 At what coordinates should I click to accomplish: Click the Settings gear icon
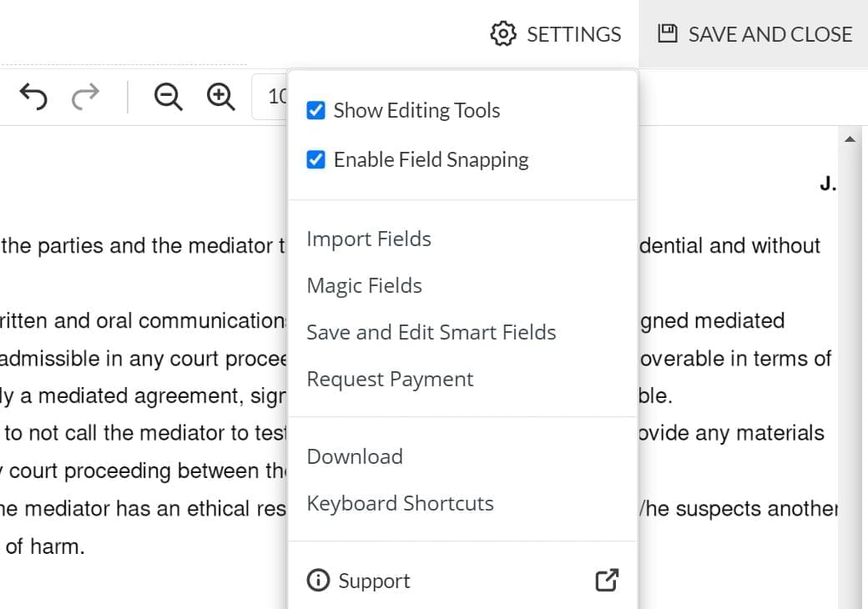tap(502, 34)
